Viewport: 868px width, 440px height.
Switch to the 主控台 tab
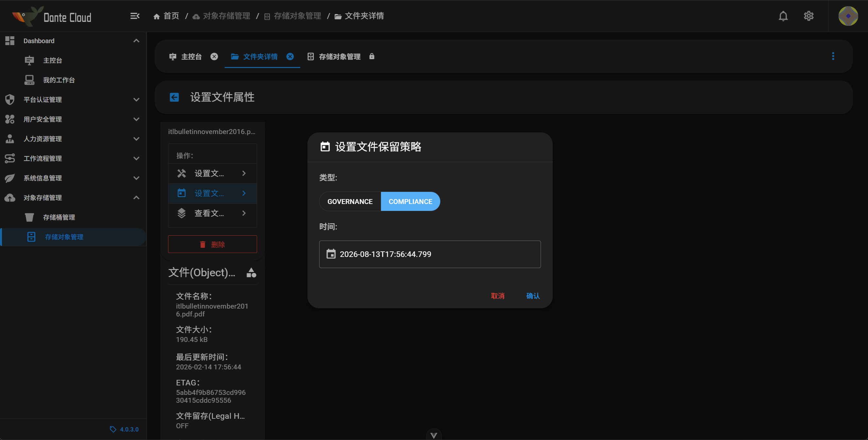[191, 56]
